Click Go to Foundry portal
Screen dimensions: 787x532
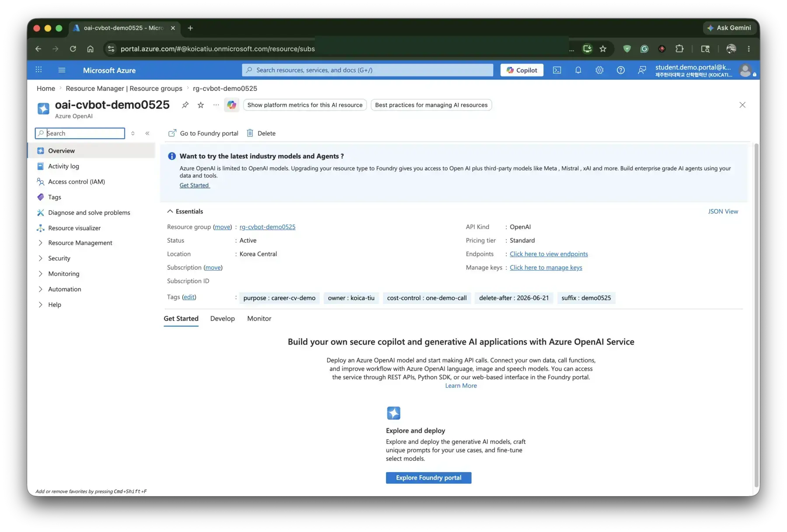coord(203,133)
